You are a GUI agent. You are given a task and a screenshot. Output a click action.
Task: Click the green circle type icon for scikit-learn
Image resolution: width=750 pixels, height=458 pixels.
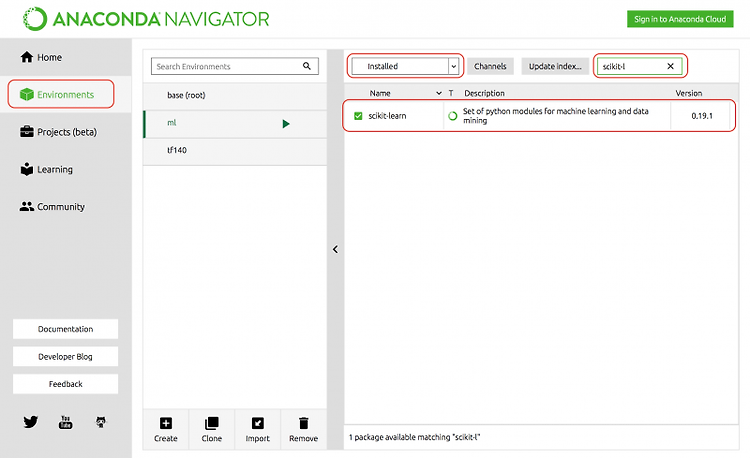tap(452, 116)
